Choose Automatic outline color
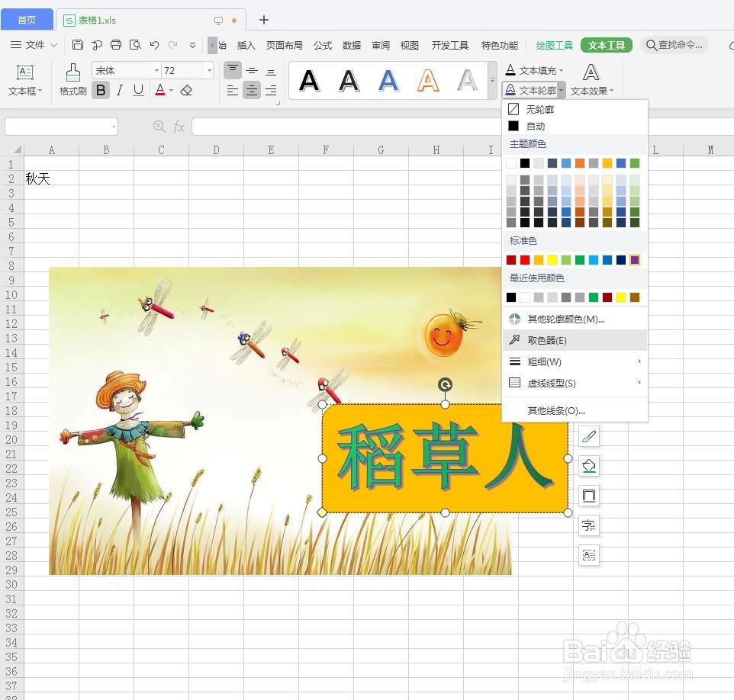The height and width of the screenshot is (700, 734). coord(575,126)
